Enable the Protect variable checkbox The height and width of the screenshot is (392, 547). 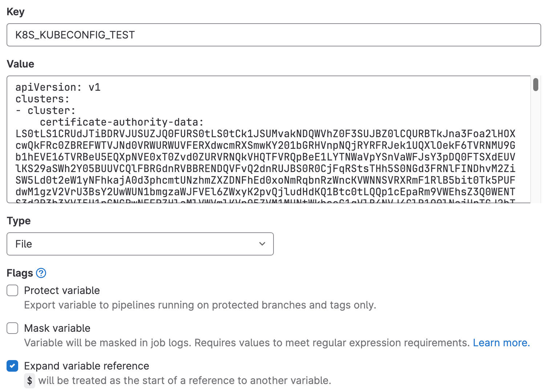click(x=12, y=290)
